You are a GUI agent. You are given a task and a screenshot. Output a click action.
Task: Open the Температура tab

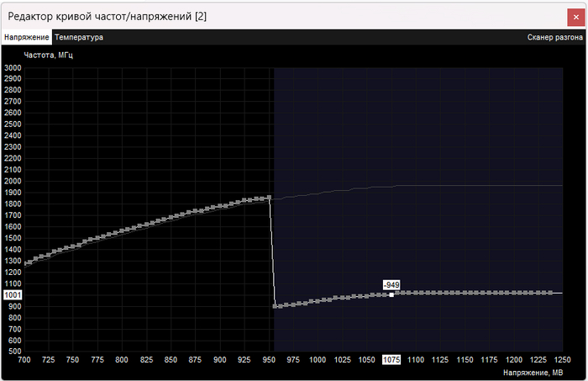click(79, 37)
